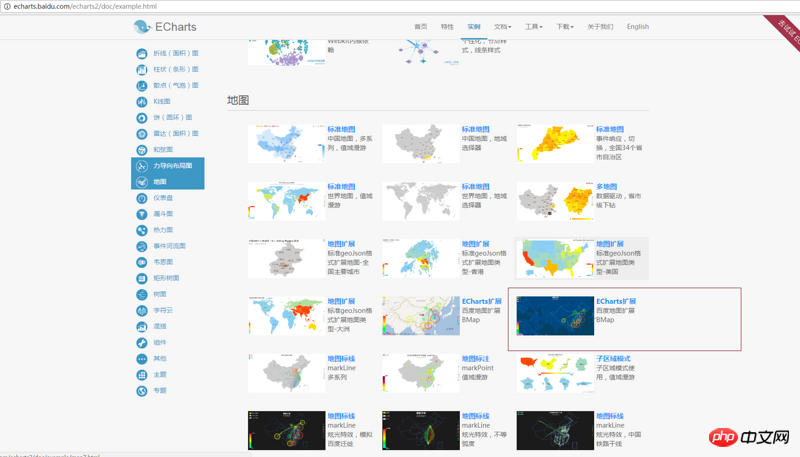The height and width of the screenshot is (457, 800).
Task: Open the 组件 components wrench icon
Action: click(142, 343)
